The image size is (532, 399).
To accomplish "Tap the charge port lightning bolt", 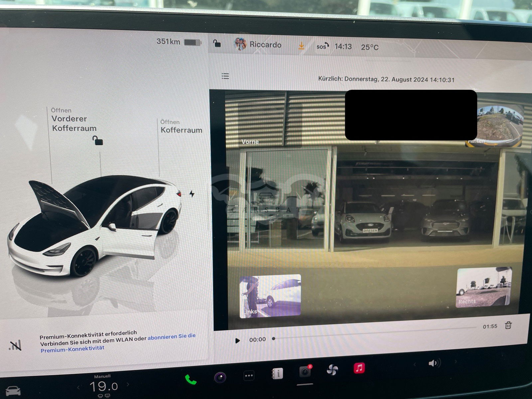I will coord(192,194).
